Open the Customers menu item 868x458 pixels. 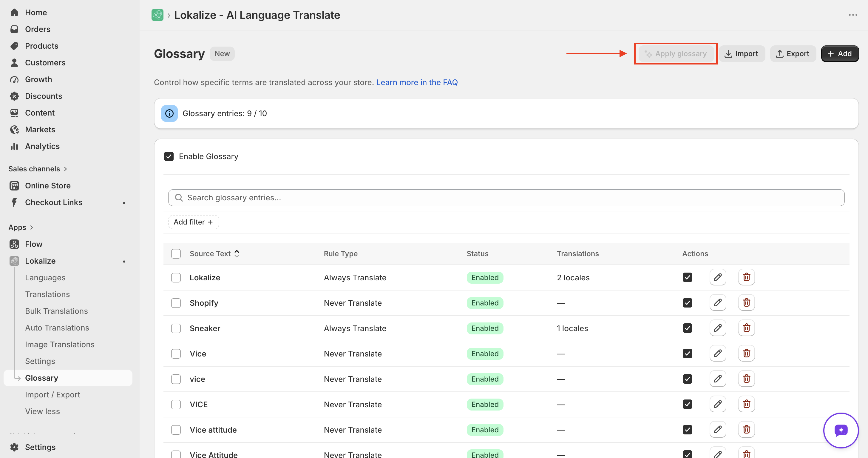tap(45, 63)
